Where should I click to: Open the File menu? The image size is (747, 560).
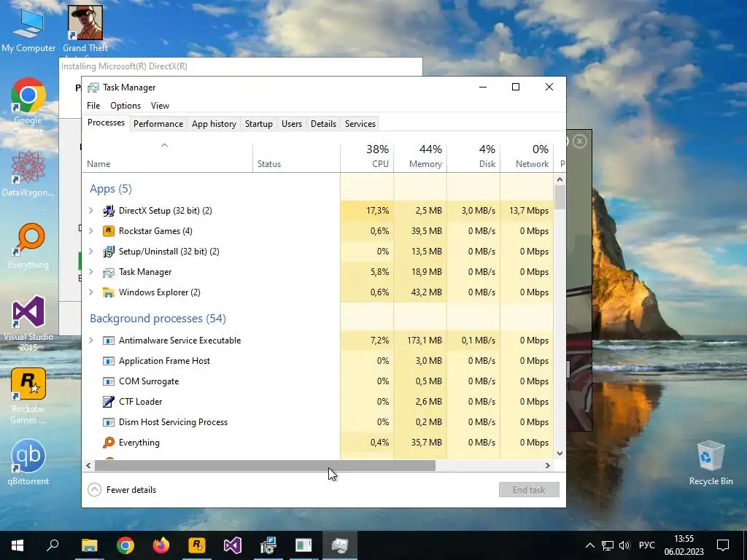tap(93, 106)
